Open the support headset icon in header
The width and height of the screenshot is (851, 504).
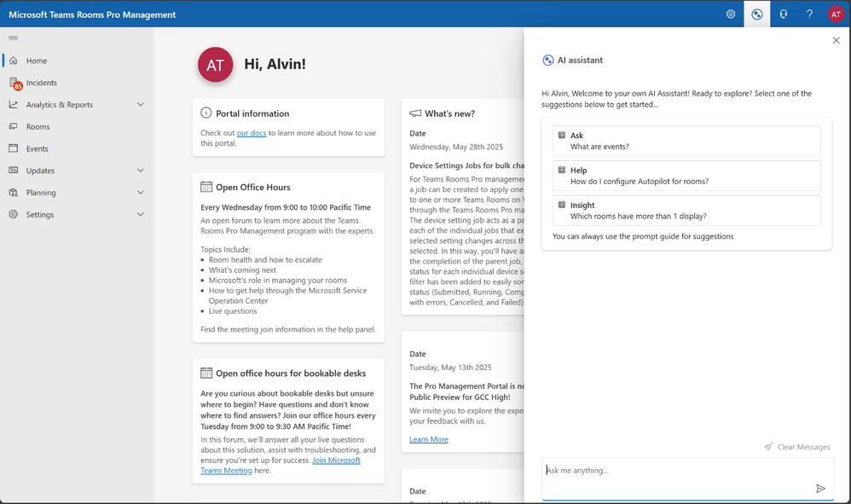(783, 14)
